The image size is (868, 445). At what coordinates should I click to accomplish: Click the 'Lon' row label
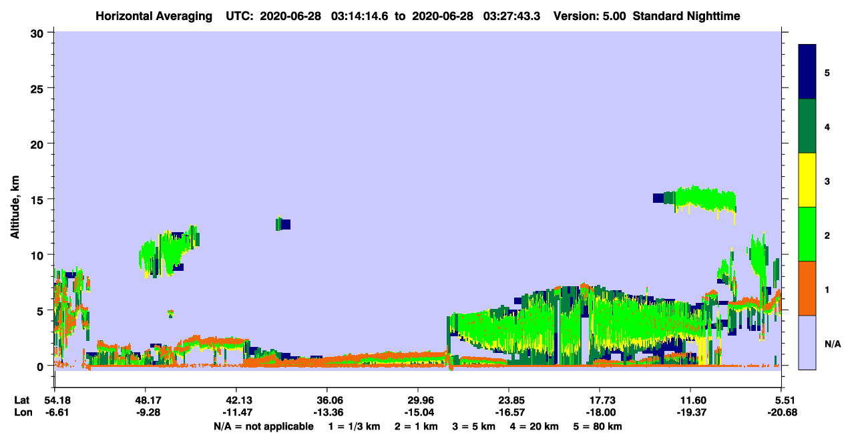click(22, 412)
